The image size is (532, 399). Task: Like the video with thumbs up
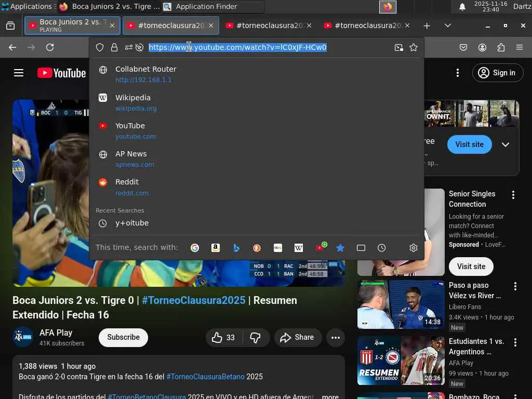coord(223,338)
